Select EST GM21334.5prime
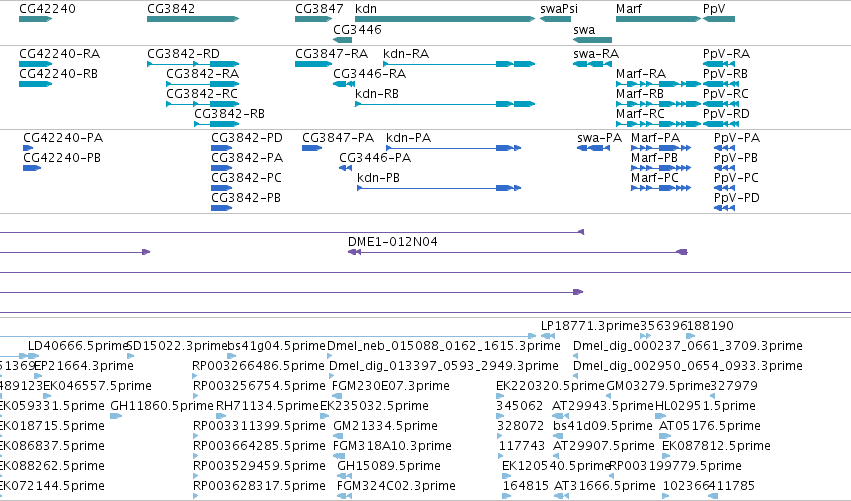 (x=338, y=436)
